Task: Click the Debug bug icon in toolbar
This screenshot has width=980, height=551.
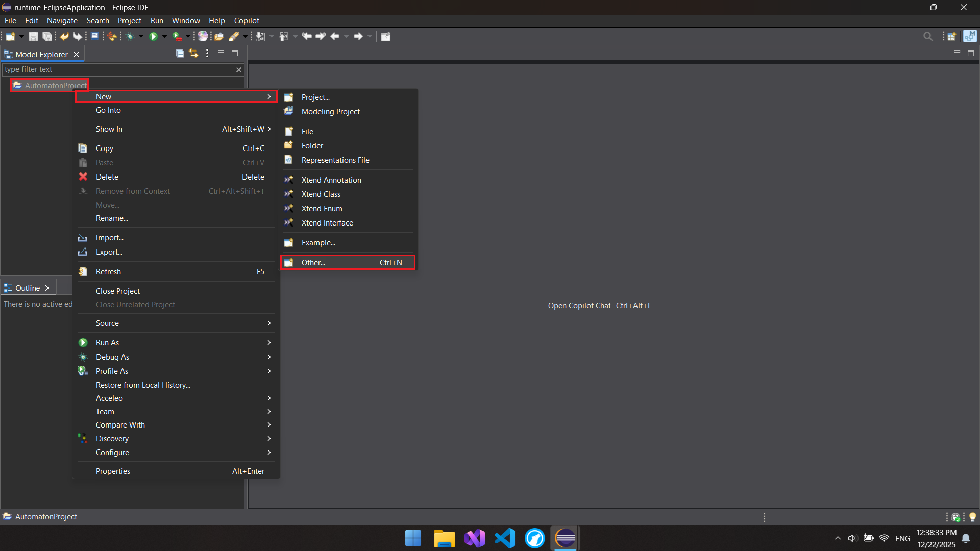Action: click(x=130, y=36)
